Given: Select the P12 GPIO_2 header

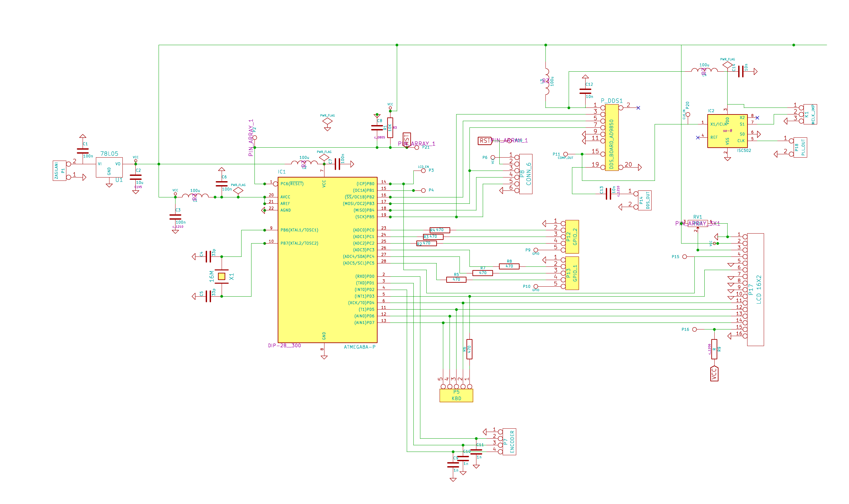Looking at the screenshot, I should click(572, 237).
